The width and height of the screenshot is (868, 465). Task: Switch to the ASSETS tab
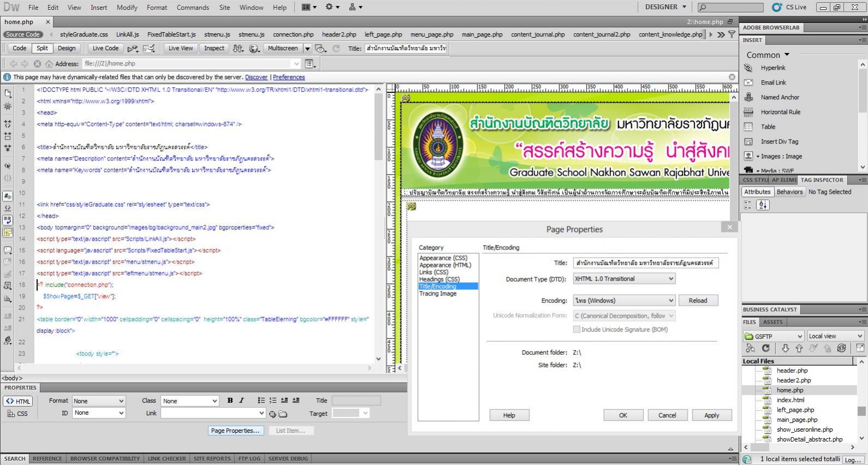pyautogui.click(x=773, y=322)
